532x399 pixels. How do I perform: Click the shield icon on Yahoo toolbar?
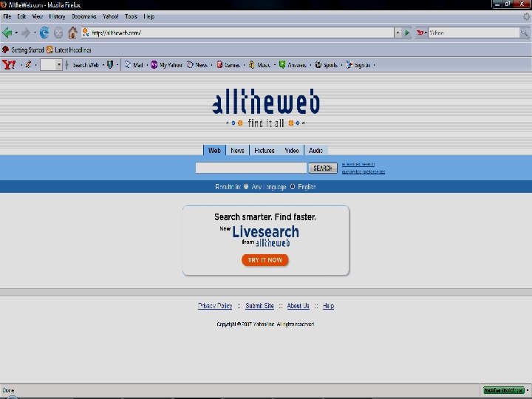110,64
